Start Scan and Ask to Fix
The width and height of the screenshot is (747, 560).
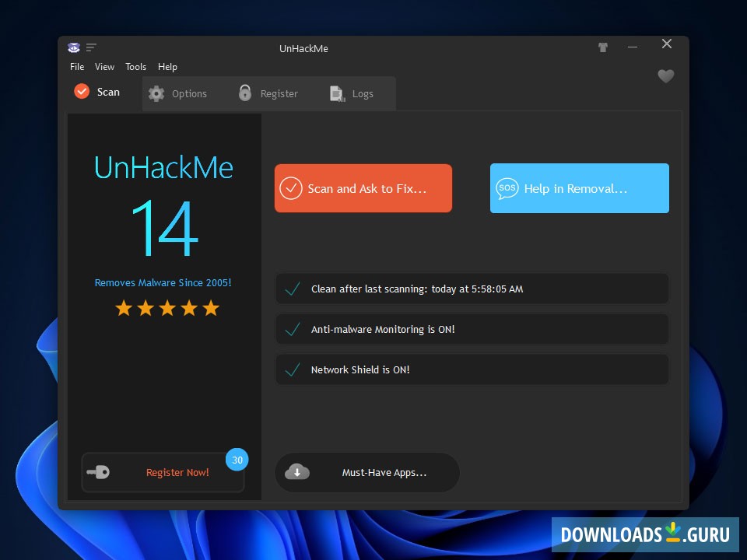coord(363,188)
